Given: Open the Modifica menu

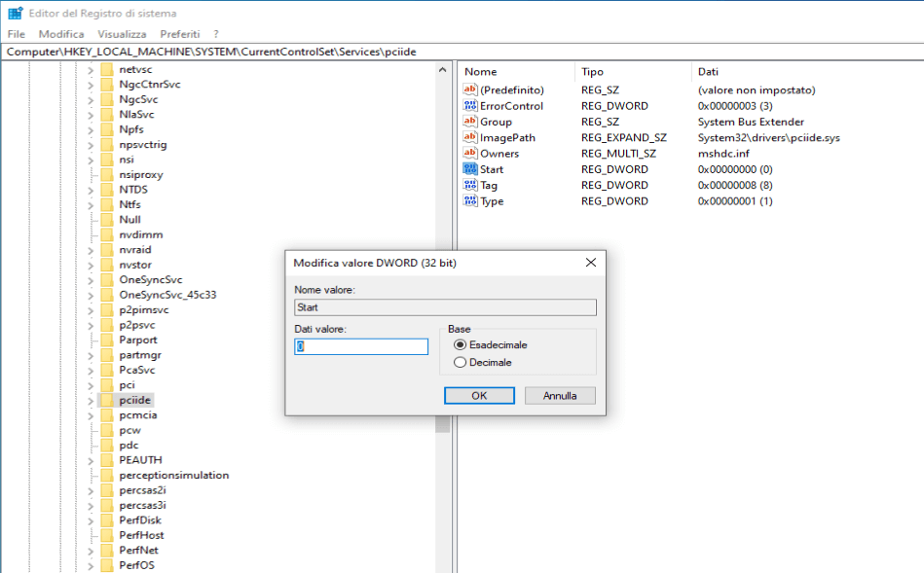Looking at the screenshot, I should (x=61, y=34).
